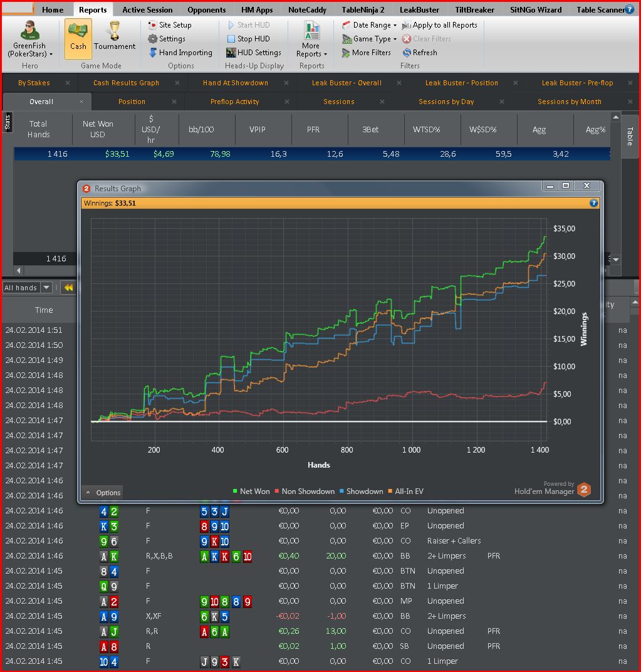Open the HM Apps tab
641x672 pixels.
[x=257, y=9]
